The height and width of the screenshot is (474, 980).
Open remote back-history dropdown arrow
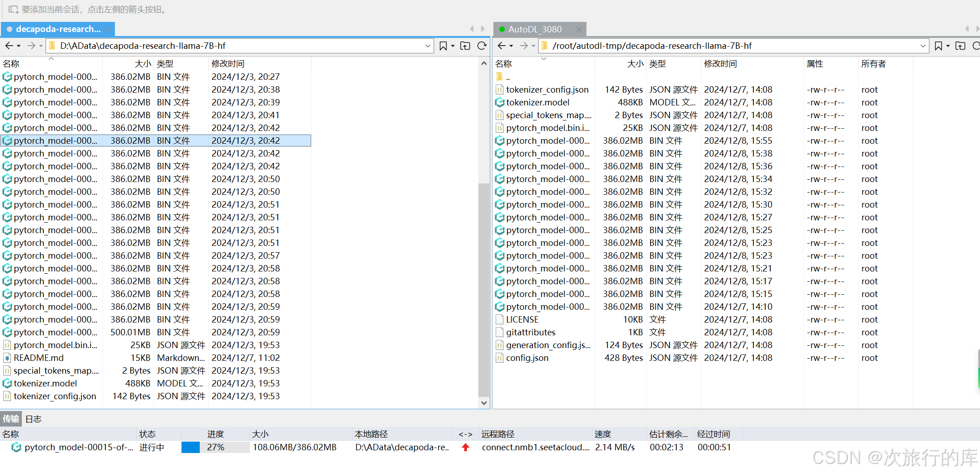[511, 46]
